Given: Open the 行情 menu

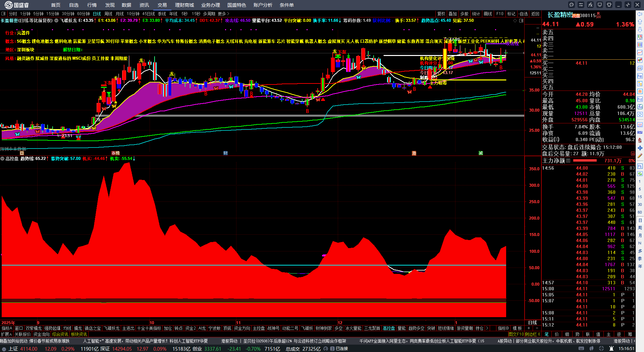Looking at the screenshot, I should tap(92, 5).
